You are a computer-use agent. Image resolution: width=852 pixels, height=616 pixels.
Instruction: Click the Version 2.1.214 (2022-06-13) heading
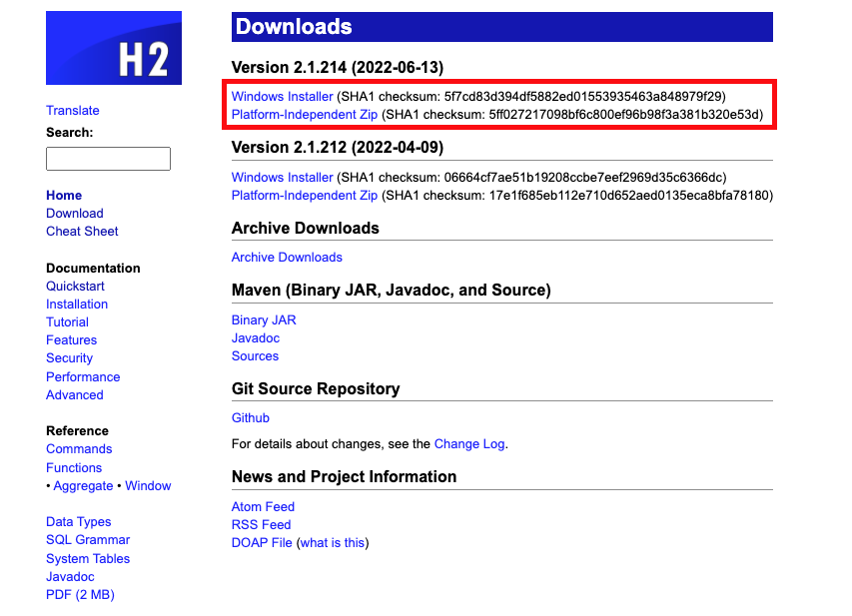pos(338,67)
